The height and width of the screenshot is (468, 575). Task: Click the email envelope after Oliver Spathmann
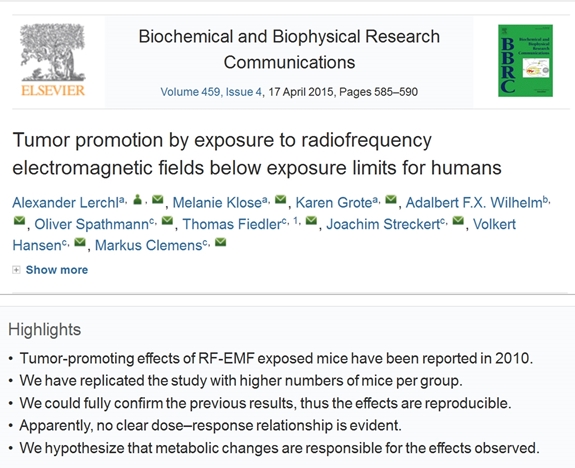tap(167, 221)
